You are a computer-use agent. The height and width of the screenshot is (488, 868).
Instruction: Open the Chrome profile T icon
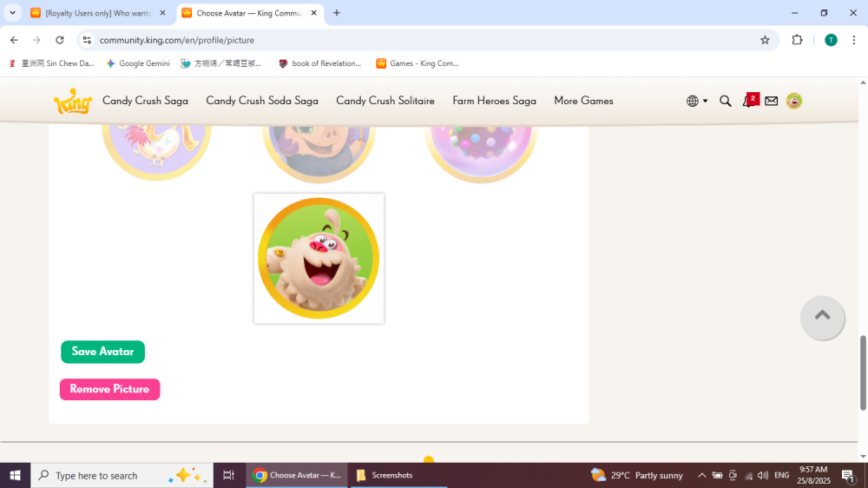click(x=831, y=40)
